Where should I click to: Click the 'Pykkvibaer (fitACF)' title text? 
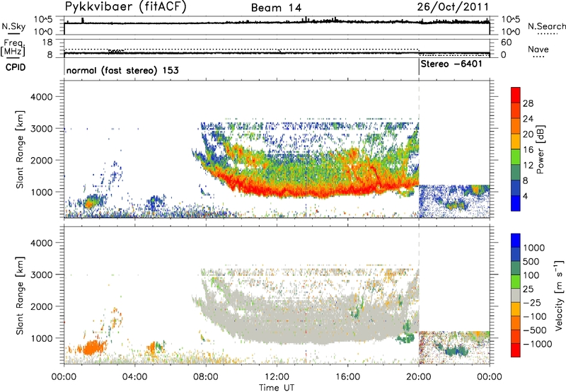click(x=125, y=6)
